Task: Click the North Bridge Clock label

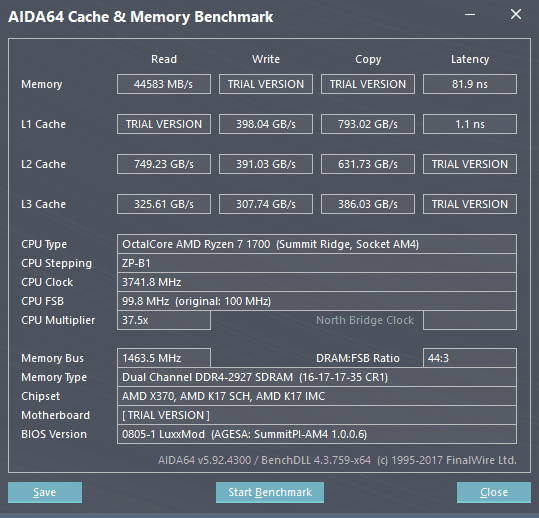Action: [x=365, y=320]
